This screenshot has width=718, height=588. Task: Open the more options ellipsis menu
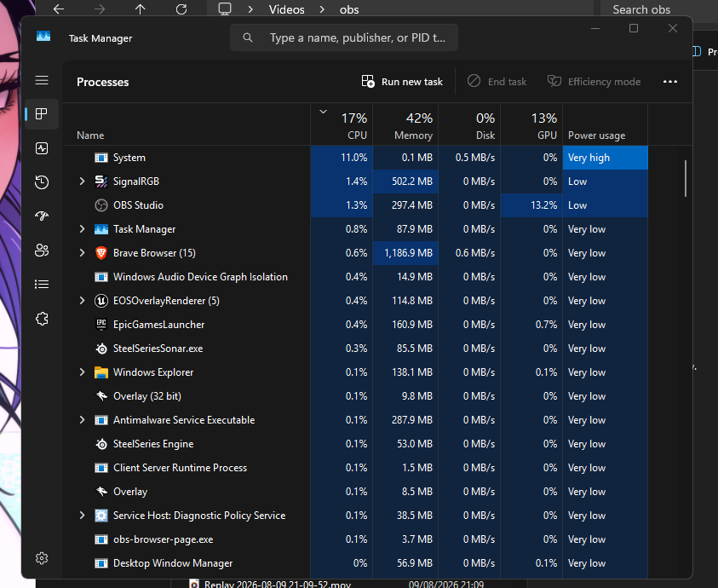coord(670,82)
